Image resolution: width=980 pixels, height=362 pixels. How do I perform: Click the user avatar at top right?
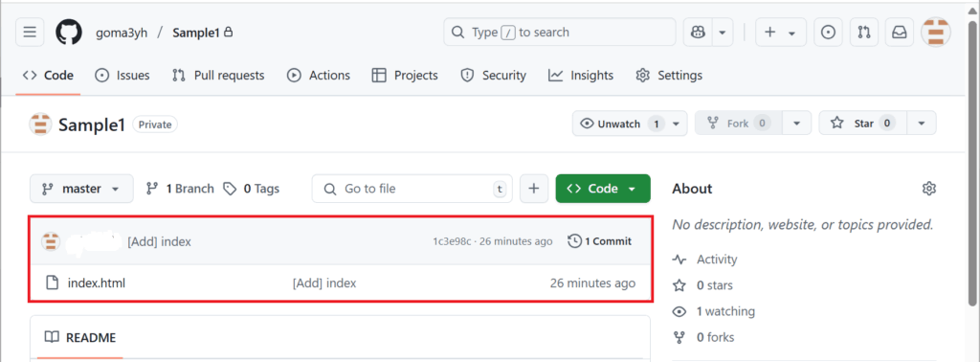click(936, 33)
